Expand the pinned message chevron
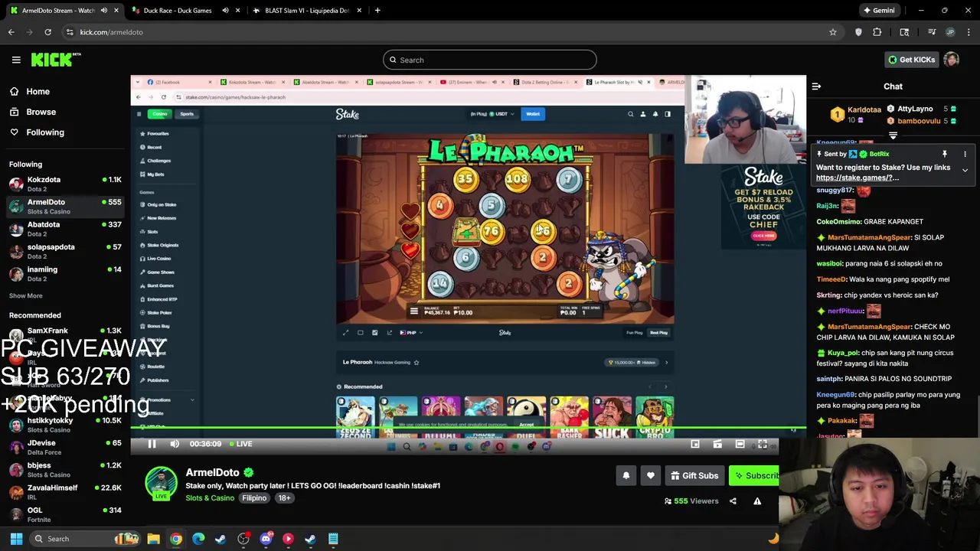Viewport: 980px width, 551px height. tap(965, 170)
